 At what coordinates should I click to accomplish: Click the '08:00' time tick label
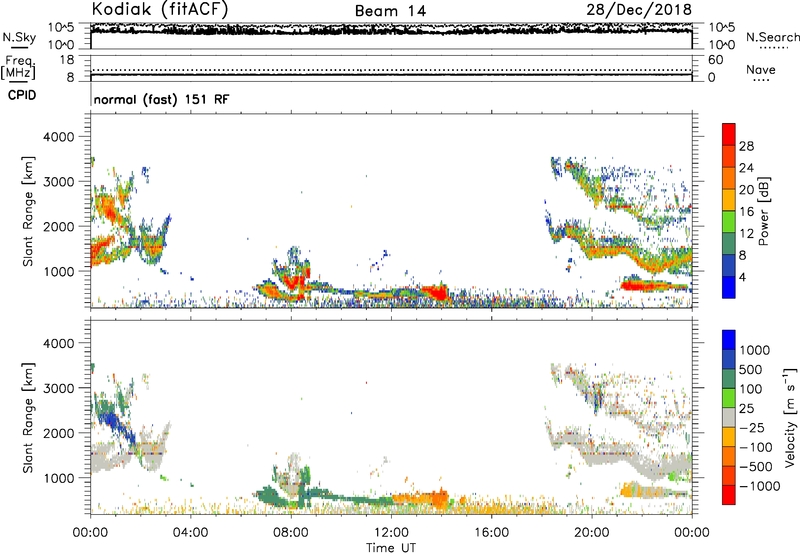click(291, 533)
